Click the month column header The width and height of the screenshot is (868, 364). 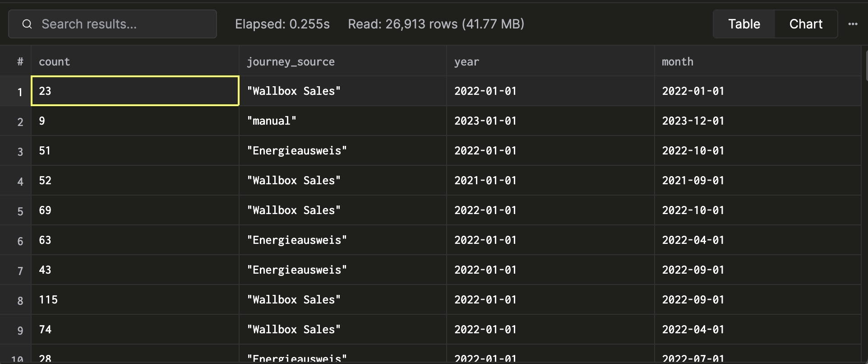click(758, 61)
